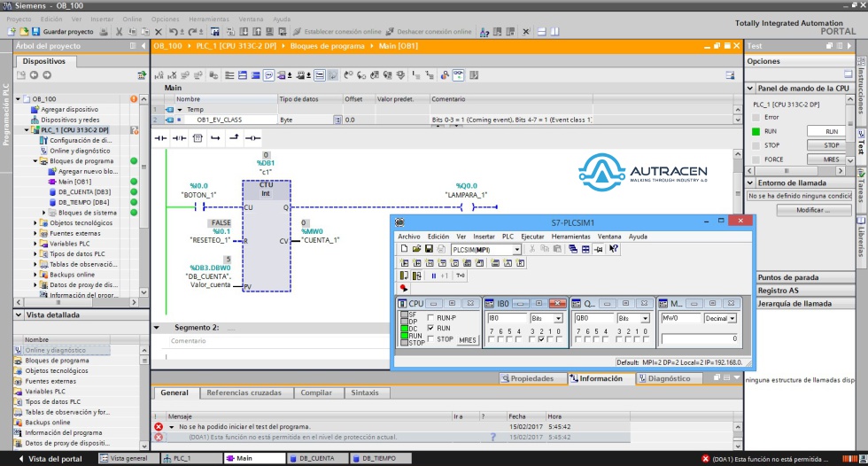
Task: Toggle bit 2 checkbox of IB0
Action: [541, 339]
